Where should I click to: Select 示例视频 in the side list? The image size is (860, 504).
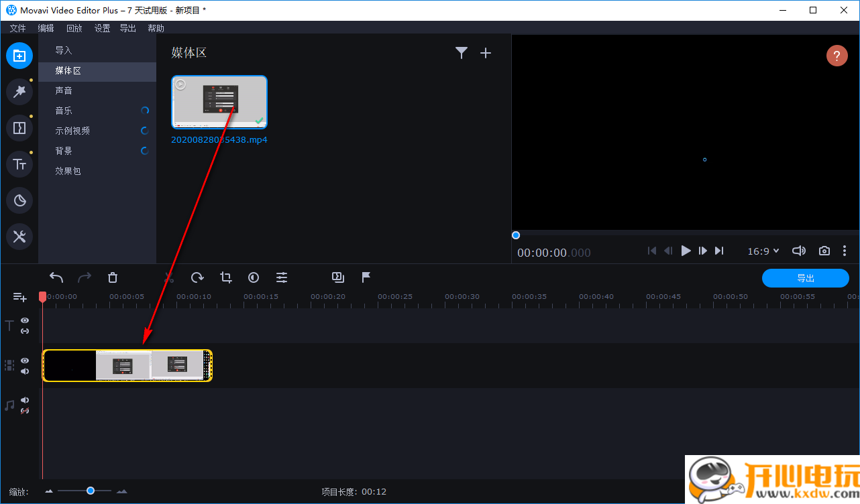click(x=72, y=131)
